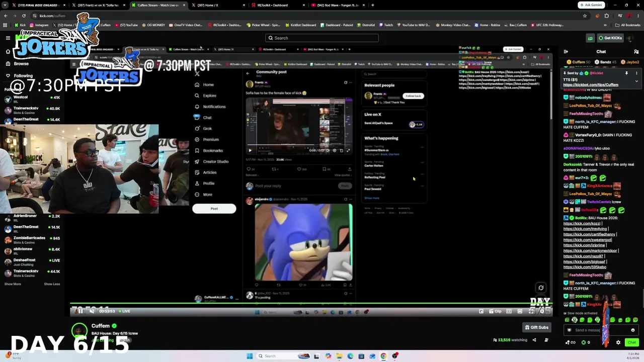Viewport: 644px width, 362px height.
Task: Open Google Chrome from the taskbar
Action: point(383,356)
